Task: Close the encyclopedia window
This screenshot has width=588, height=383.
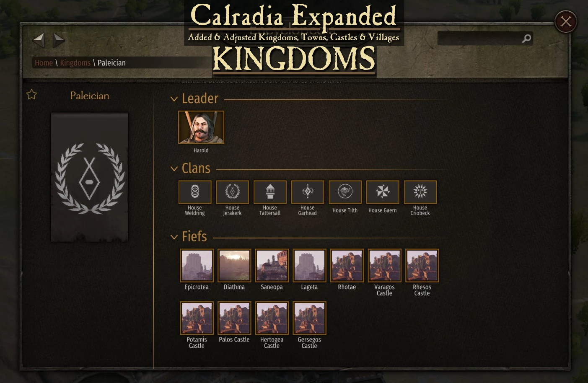Action: pyautogui.click(x=566, y=21)
